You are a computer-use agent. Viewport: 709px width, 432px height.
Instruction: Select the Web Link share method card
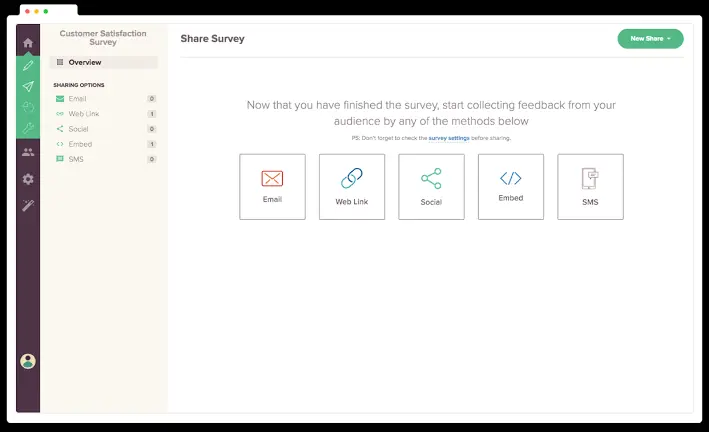352,187
